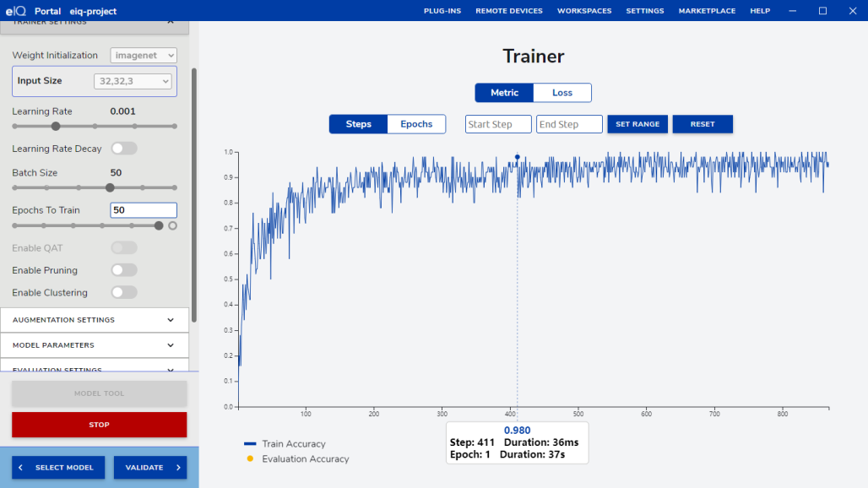Open the Plug-ins menu
The image size is (868, 488).
442,11
